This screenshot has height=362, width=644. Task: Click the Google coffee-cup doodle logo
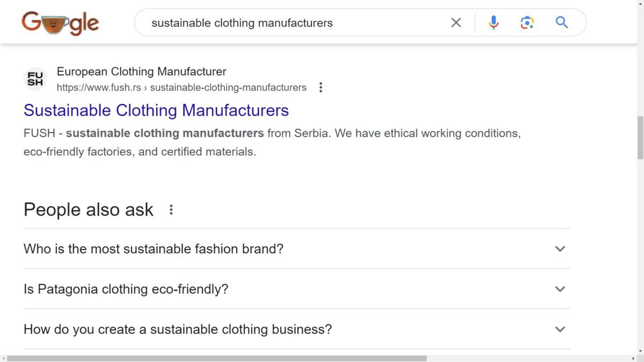[x=60, y=23]
